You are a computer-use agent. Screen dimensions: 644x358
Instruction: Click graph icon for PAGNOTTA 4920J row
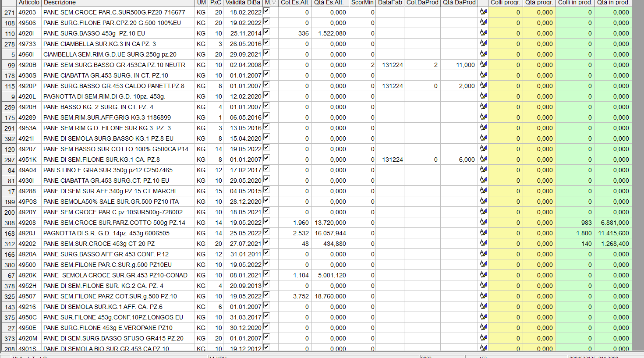483,233
